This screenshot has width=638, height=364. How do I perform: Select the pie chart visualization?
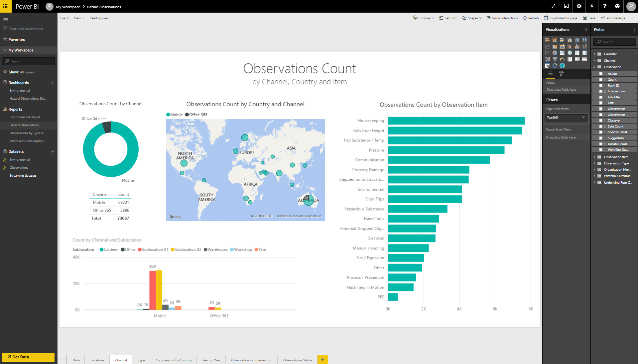pyautogui.click(x=555, y=53)
